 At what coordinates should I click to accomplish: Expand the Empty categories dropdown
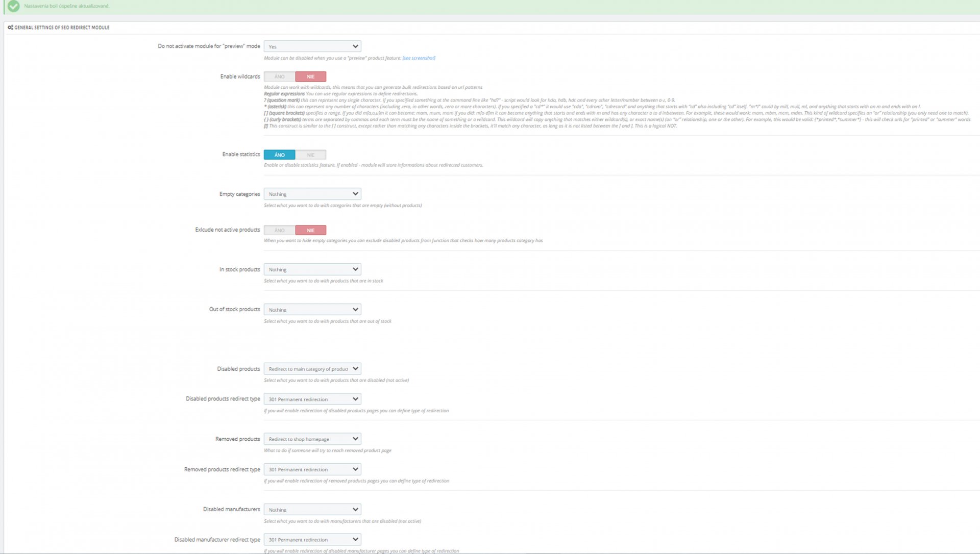(x=312, y=194)
